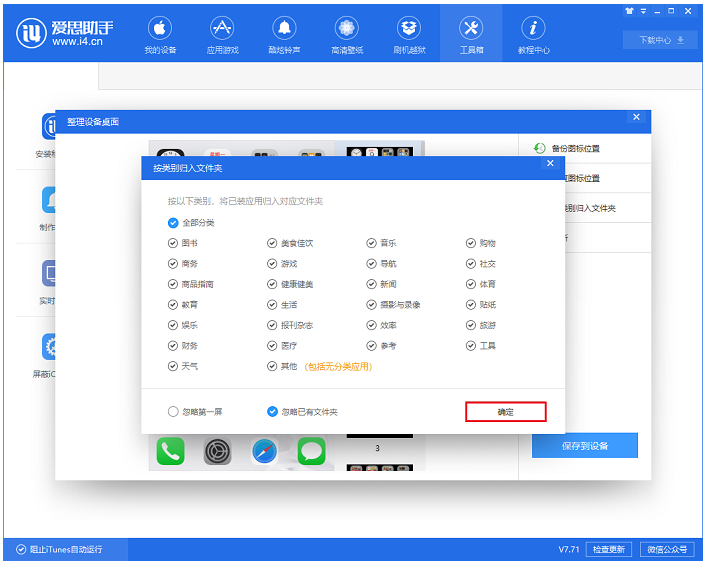Screen dimensions: 706x568
Task: Open the 微信公众号 button
Action: (667, 550)
